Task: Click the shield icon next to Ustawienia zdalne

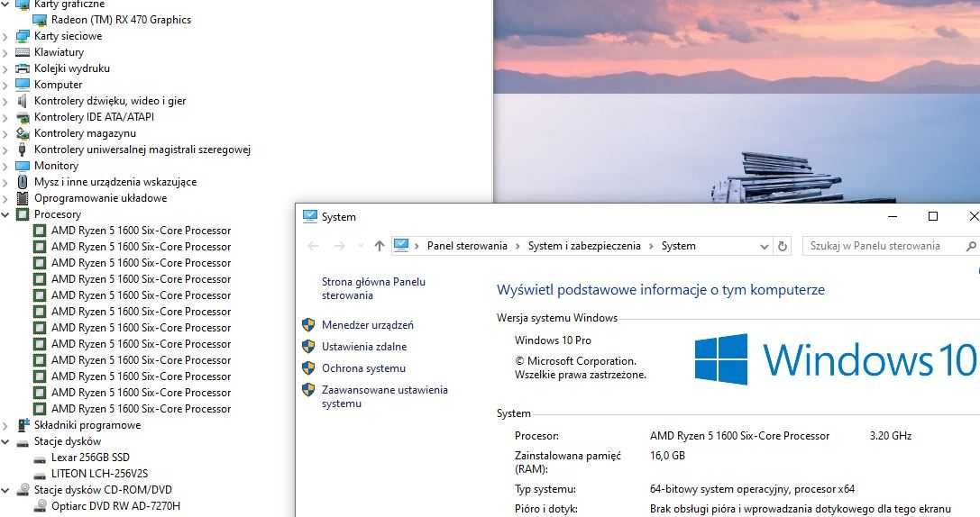Action: [308, 347]
